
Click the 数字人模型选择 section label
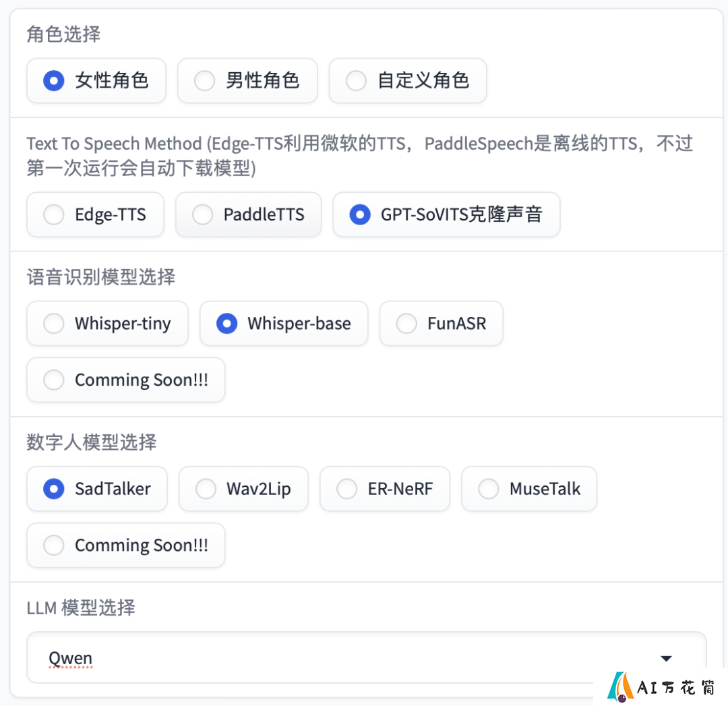coord(92,442)
